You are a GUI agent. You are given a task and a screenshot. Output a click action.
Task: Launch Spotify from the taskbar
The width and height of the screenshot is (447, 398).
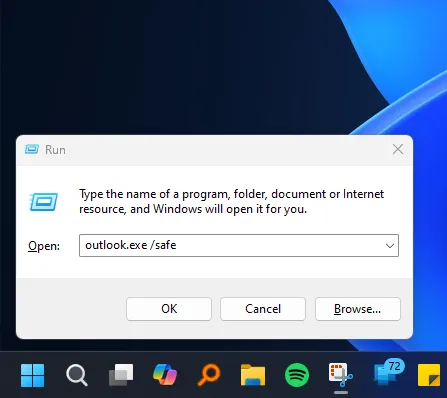297,375
